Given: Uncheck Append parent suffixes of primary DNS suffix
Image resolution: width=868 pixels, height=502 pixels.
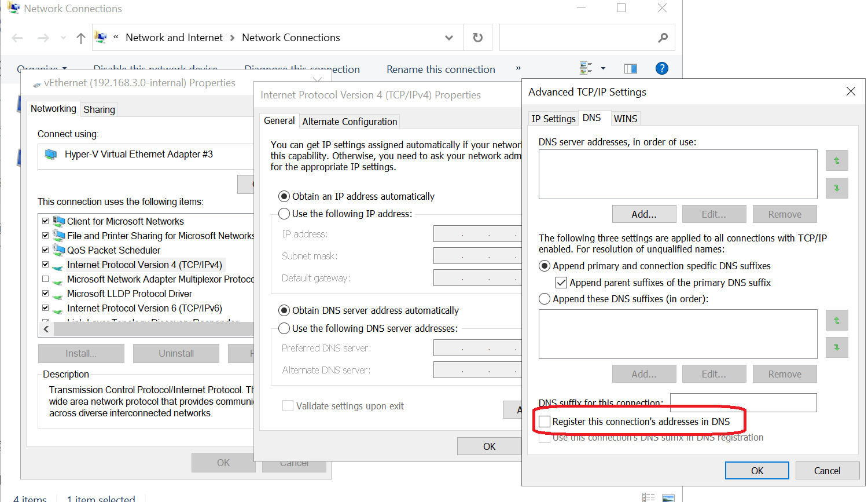Looking at the screenshot, I should [561, 283].
